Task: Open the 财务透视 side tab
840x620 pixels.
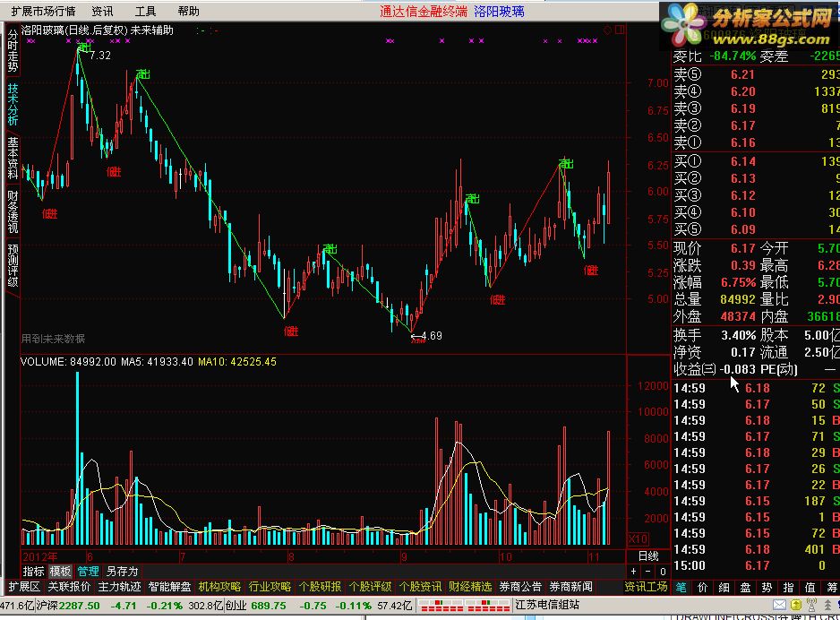Action: pos(13,211)
